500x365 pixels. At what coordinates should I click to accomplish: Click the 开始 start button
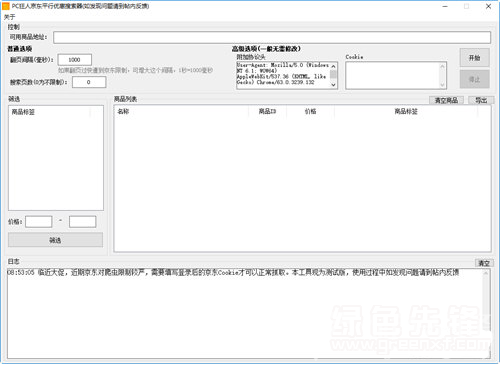pos(475,58)
